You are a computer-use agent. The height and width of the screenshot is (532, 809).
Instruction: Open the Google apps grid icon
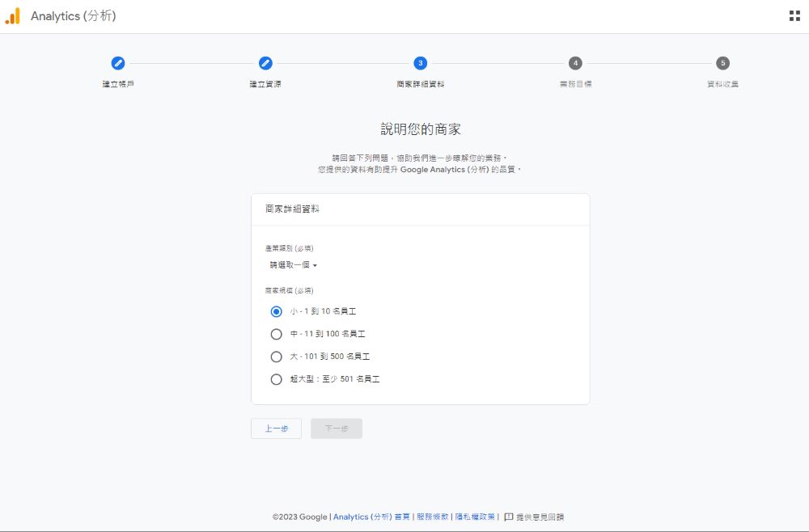pyautogui.click(x=794, y=16)
